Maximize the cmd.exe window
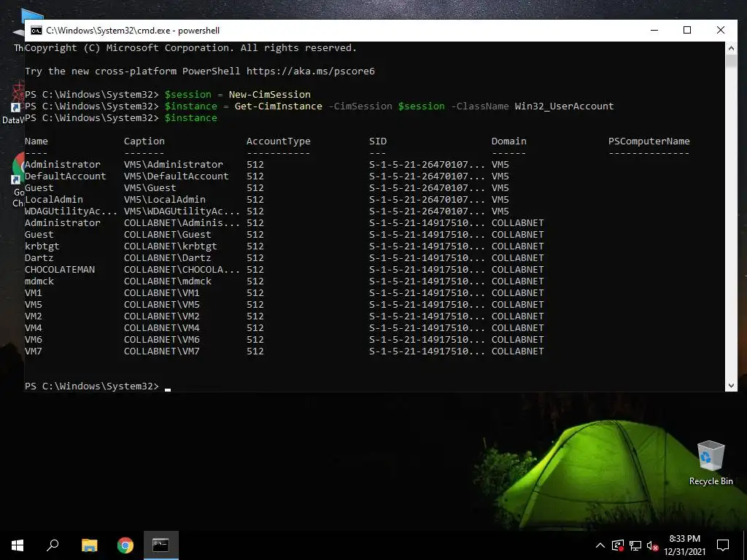The width and height of the screenshot is (747, 560). [687, 30]
